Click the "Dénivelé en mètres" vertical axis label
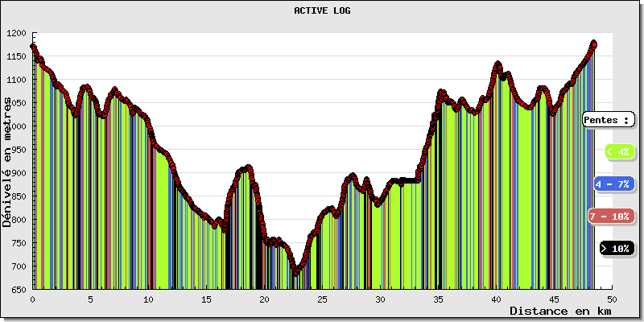644x322 pixels. pos(8,161)
